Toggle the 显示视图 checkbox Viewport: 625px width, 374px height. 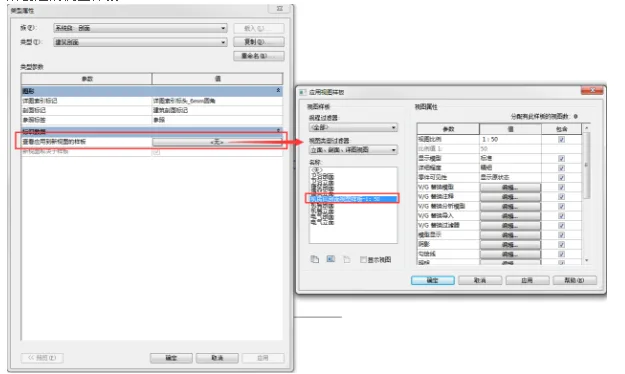[363, 260]
